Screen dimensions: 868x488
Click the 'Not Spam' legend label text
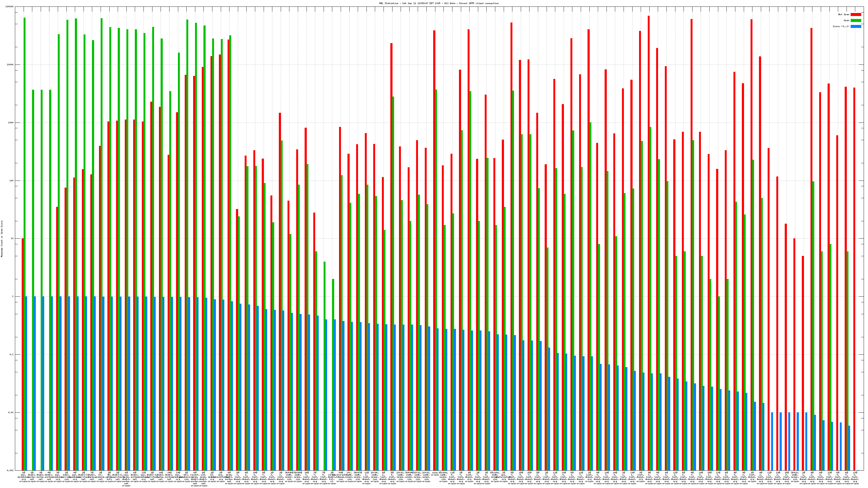coord(844,14)
